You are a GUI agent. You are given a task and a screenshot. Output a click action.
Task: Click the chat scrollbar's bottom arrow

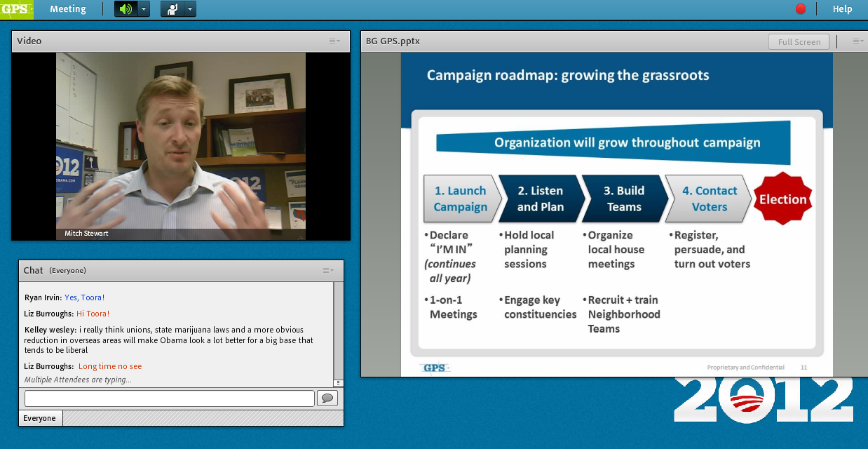pos(338,382)
